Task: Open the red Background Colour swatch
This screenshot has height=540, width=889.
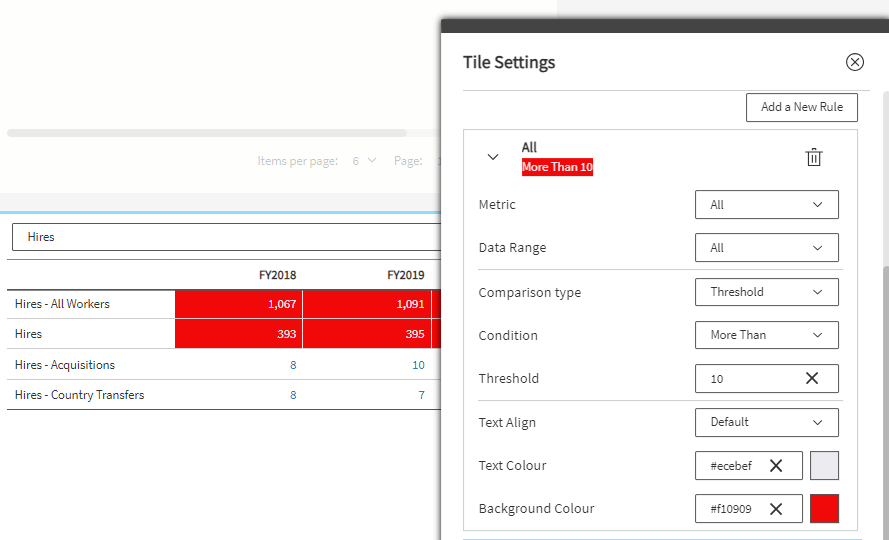Action: pyautogui.click(x=824, y=509)
